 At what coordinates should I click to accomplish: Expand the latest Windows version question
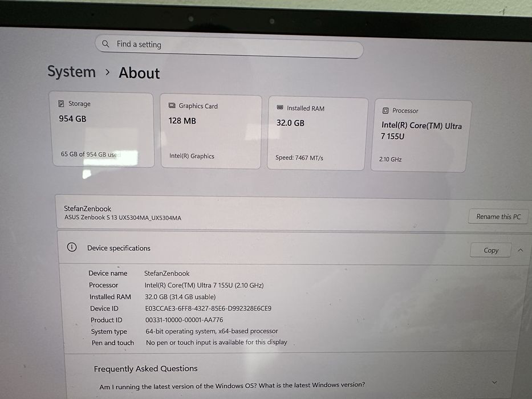point(494,382)
